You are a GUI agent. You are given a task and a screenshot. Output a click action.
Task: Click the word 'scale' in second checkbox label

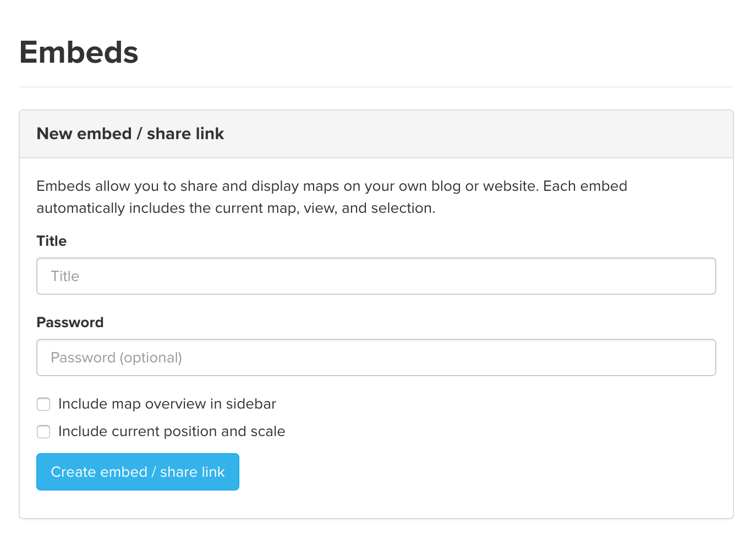268,431
